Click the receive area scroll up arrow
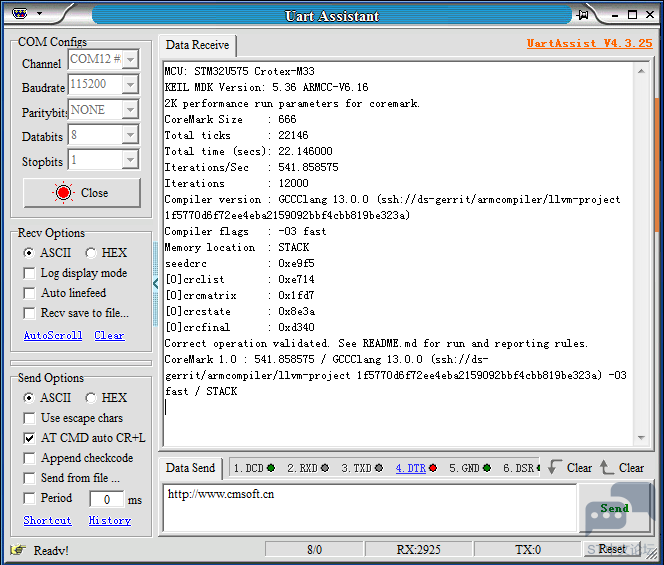The image size is (664, 565). [642, 71]
